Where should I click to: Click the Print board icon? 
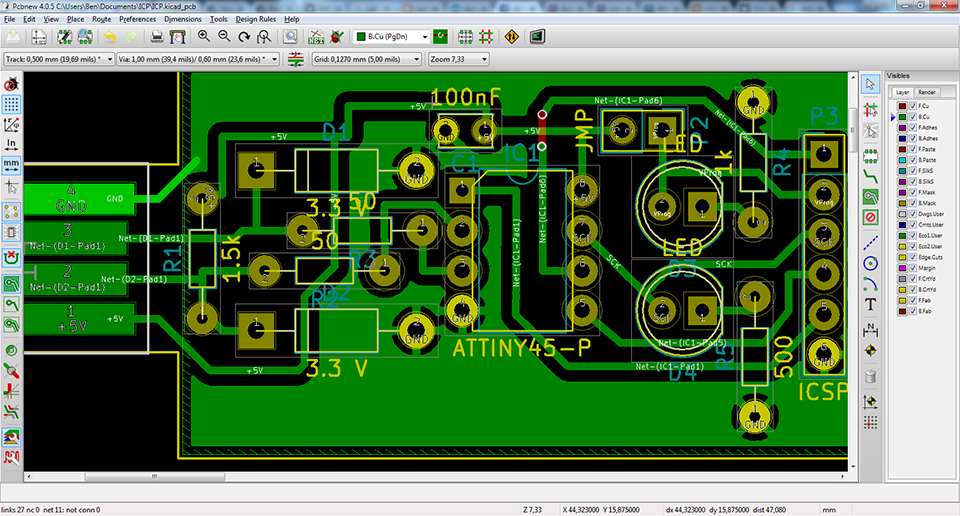(x=157, y=37)
